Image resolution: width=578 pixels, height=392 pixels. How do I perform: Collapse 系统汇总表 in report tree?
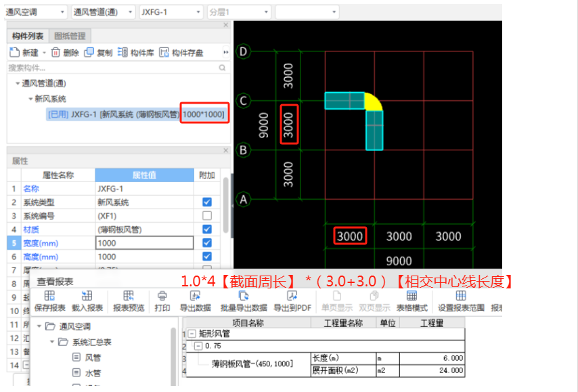click(x=52, y=342)
